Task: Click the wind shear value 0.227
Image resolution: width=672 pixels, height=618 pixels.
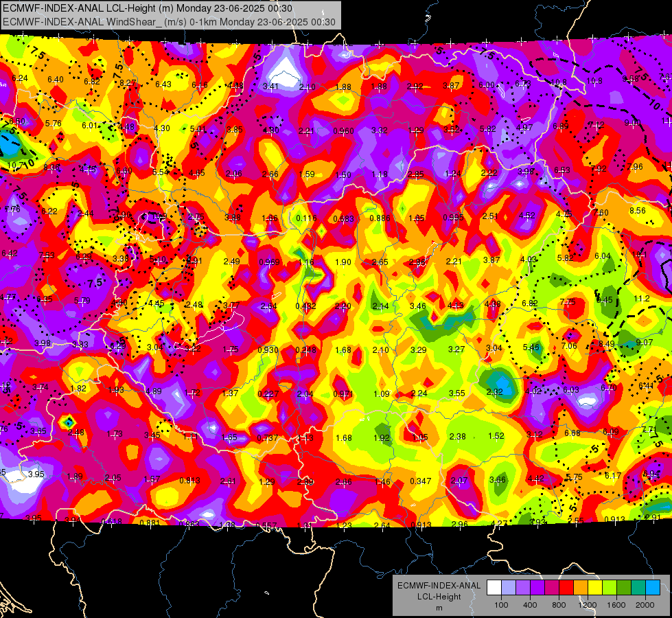Action: tap(268, 393)
